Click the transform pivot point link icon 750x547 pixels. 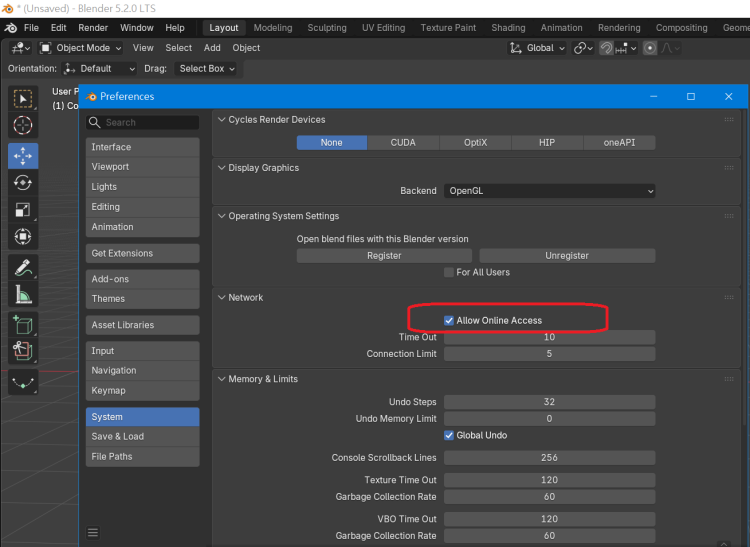583,48
